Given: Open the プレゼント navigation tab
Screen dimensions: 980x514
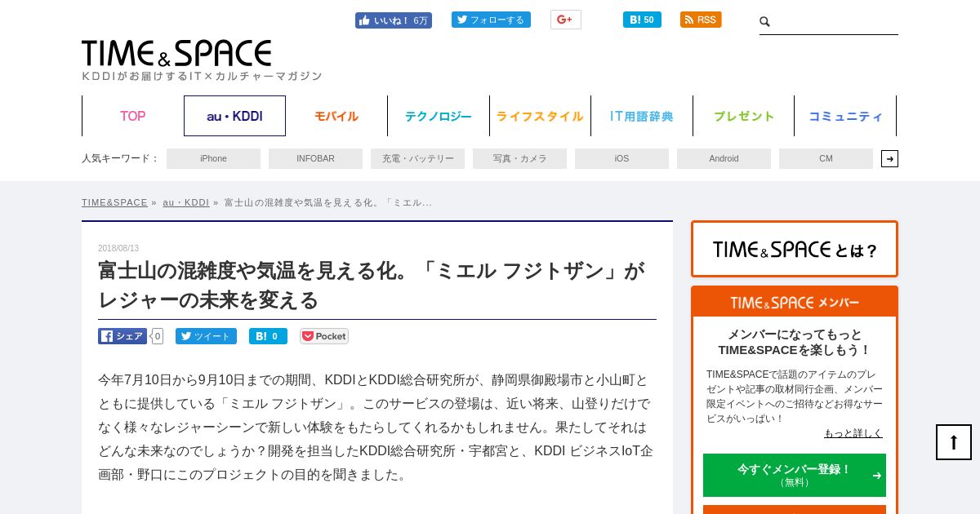Looking at the screenshot, I should [x=744, y=116].
